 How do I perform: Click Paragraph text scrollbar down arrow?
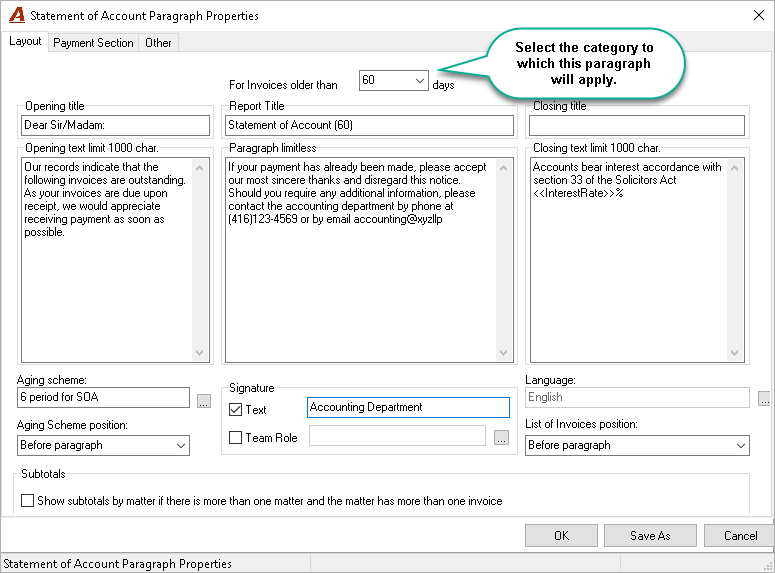click(x=504, y=353)
